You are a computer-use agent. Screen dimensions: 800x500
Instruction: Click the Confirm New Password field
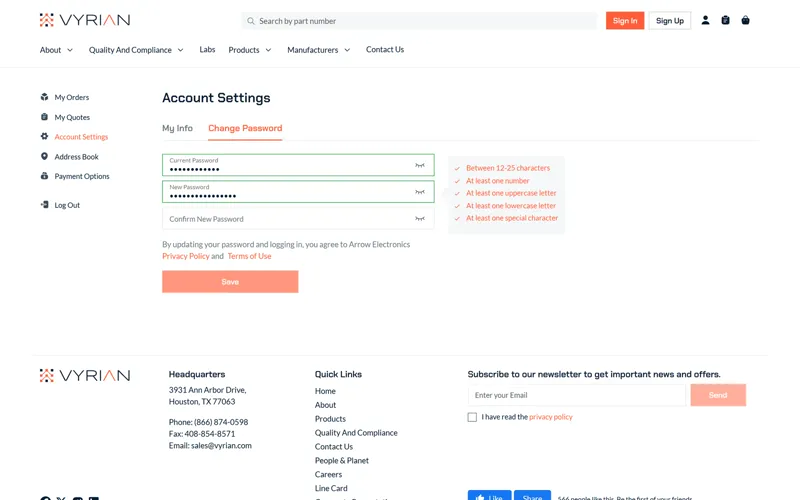(x=298, y=219)
